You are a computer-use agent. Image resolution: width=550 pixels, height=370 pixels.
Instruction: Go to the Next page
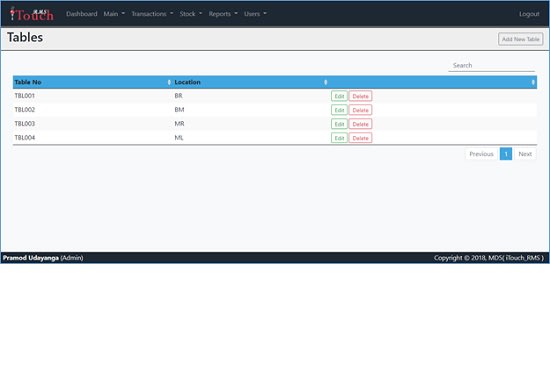[x=525, y=154]
